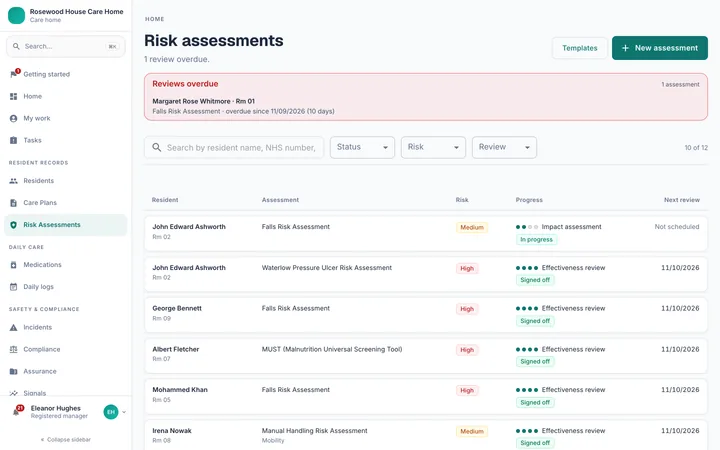Screen dimensions: 720x450
Task: Open Mohammed Khan's Falls Risk Assessment
Action: click(x=426, y=396)
